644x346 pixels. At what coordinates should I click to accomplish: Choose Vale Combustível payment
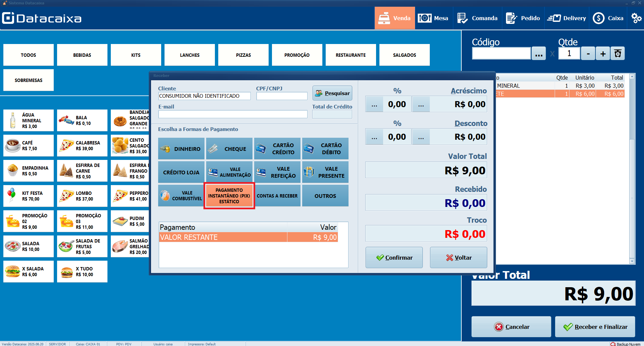point(181,196)
